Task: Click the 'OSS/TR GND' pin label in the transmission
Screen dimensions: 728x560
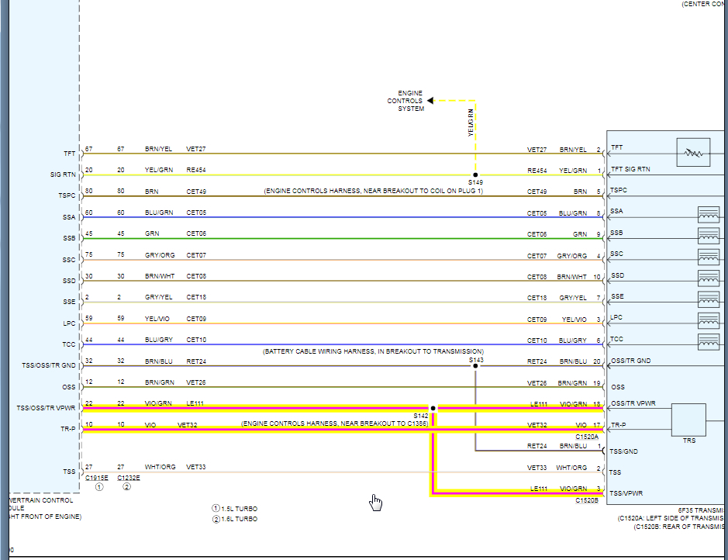Action: [x=631, y=361]
